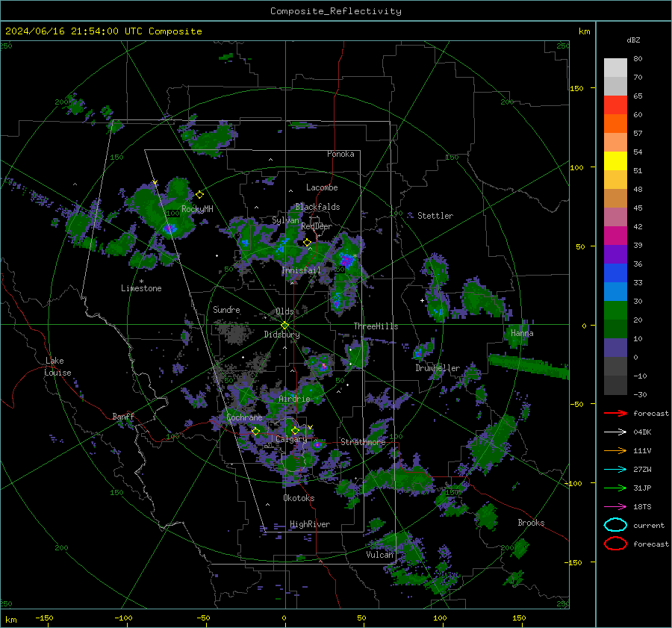Click the Innisfail town label
The image size is (672, 628).
pos(301,270)
